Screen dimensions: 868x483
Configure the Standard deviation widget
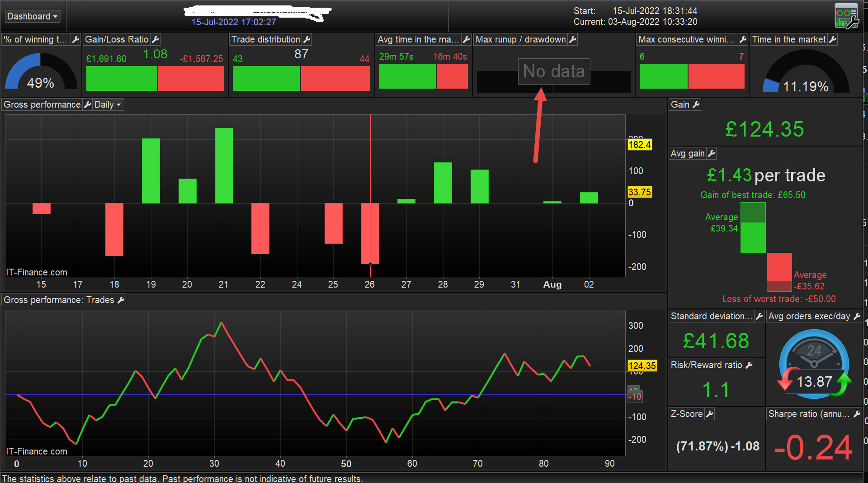point(759,316)
